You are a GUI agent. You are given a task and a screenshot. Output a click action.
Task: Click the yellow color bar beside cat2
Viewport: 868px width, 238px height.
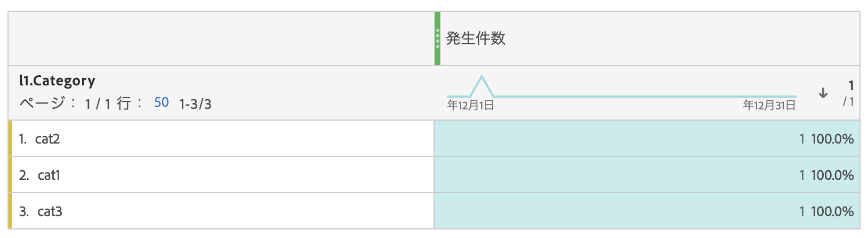10,139
